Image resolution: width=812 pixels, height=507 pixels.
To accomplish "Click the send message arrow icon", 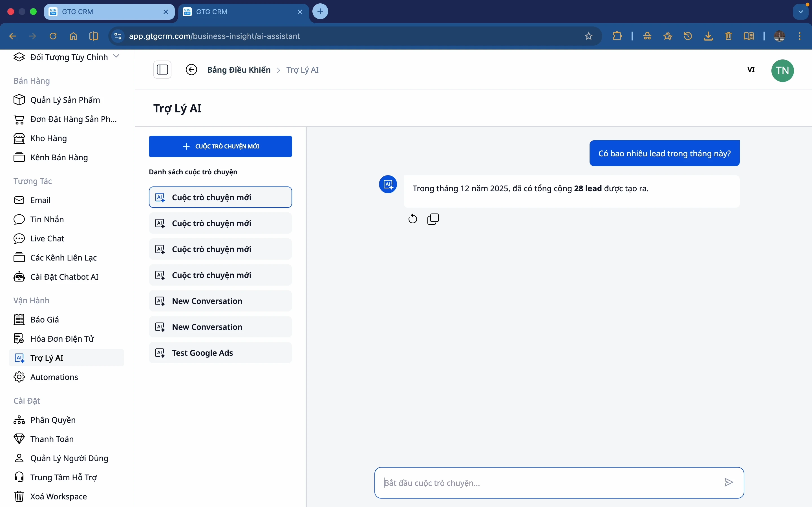I will coord(729,482).
